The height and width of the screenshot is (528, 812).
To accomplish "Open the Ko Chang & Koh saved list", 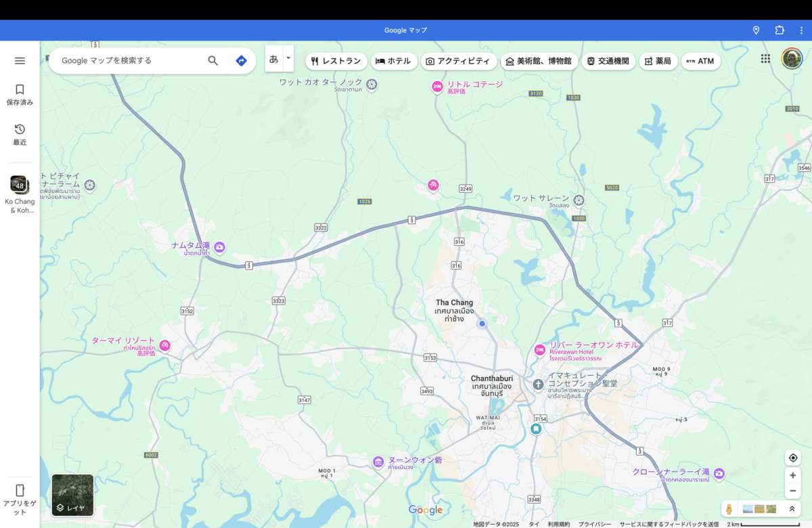I will [x=20, y=194].
